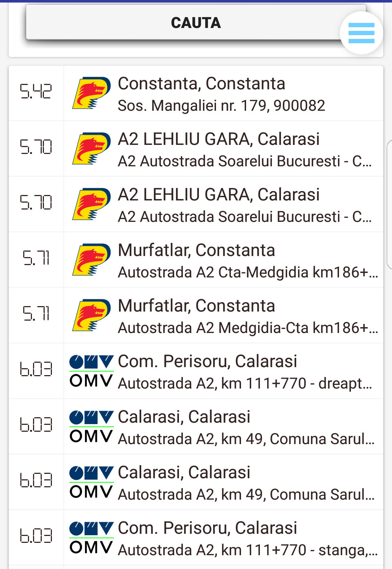Tap OMV logo for Perisoru km 111+770 dreapta

[91, 371]
